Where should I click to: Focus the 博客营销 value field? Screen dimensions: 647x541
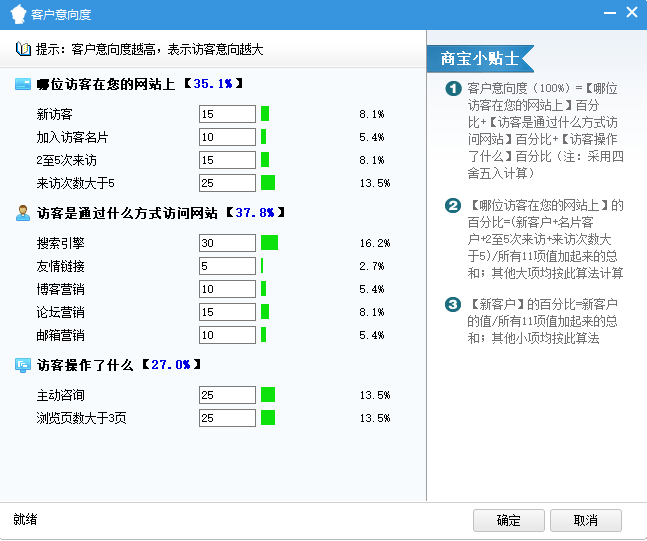click(227, 289)
